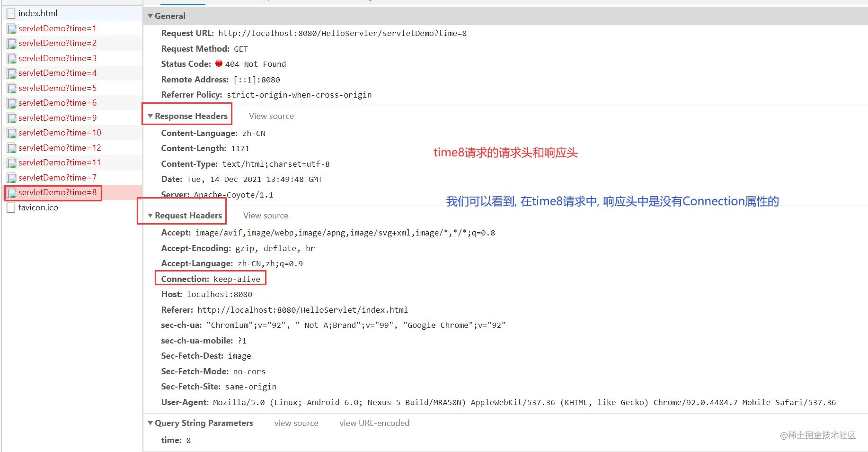Viewport: 868px width, 452px height.
Task: Select the index.html file icon
Action: pos(11,14)
